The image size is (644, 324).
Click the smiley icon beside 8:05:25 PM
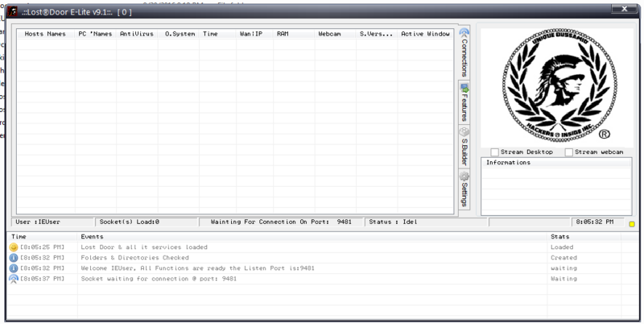pos(14,247)
